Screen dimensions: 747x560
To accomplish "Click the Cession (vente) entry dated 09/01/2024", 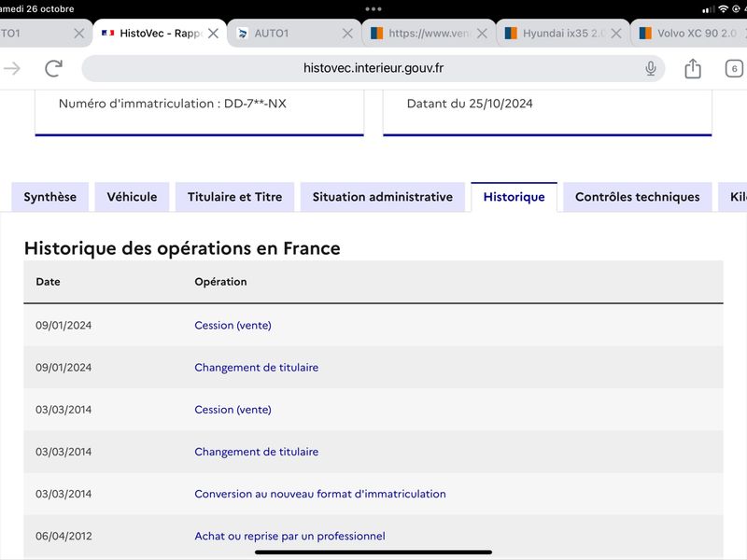I will [x=233, y=325].
